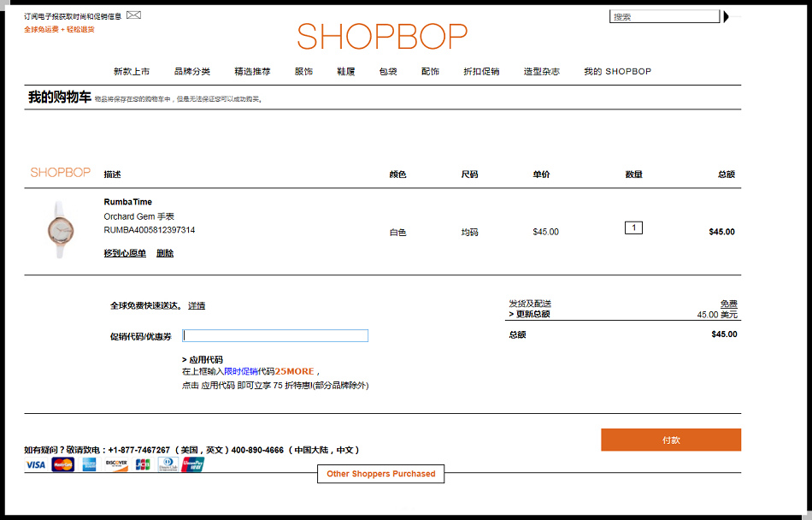The image size is (812, 520).
Task: Click the small SHOPBOP cart logo
Action: point(60,173)
